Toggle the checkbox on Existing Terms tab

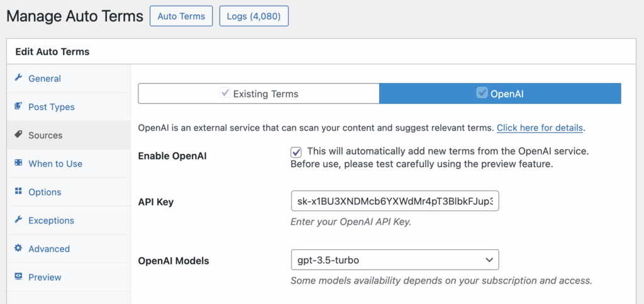[225, 93]
